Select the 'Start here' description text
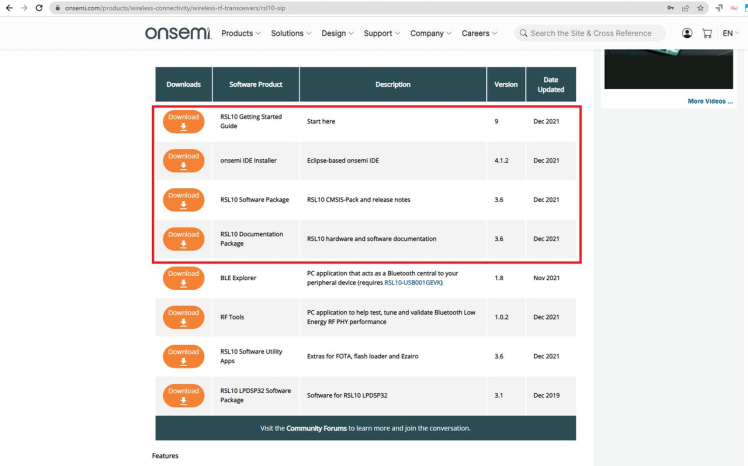Image resolution: width=748 pixels, height=466 pixels. pyautogui.click(x=321, y=122)
